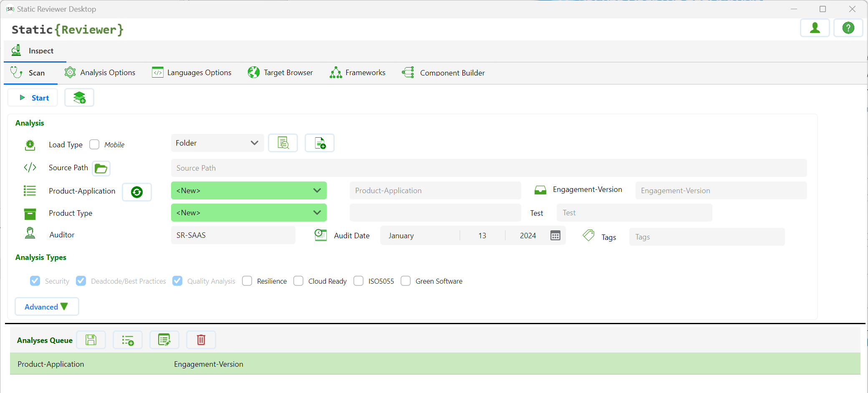The image size is (868, 393).
Task: Click the add-to-queue list icon
Action: click(x=128, y=340)
